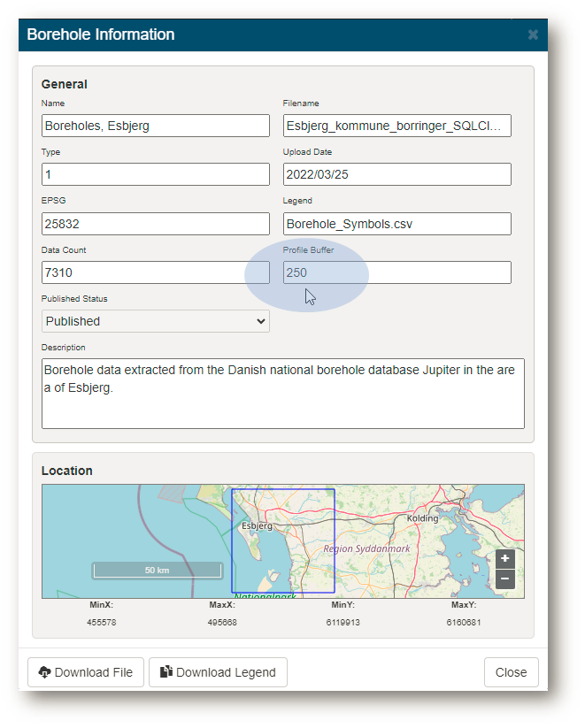Close the Borehole Information dialog with X
This screenshot has width=585, height=728.
click(533, 34)
